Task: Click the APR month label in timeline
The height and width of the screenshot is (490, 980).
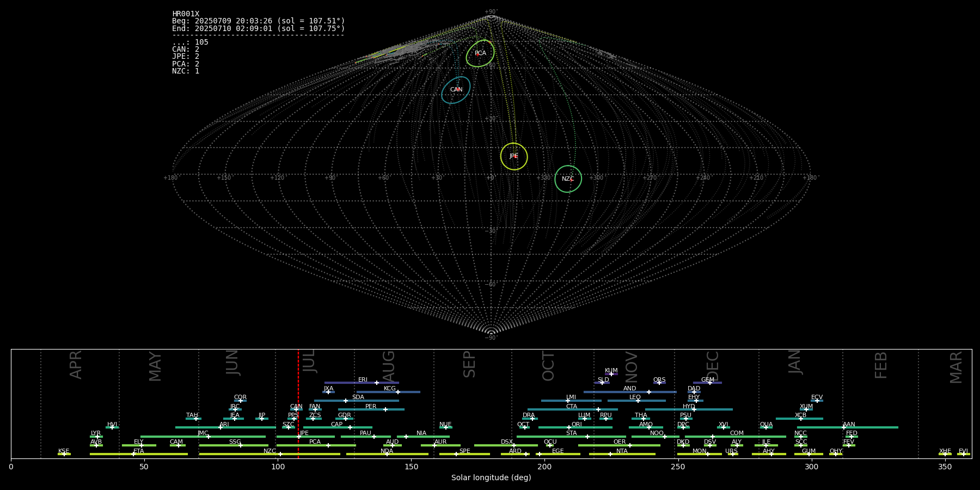Action: [x=76, y=365]
